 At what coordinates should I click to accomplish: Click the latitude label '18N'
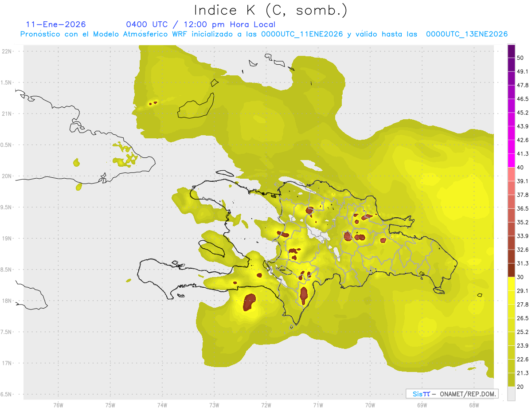tap(7, 301)
